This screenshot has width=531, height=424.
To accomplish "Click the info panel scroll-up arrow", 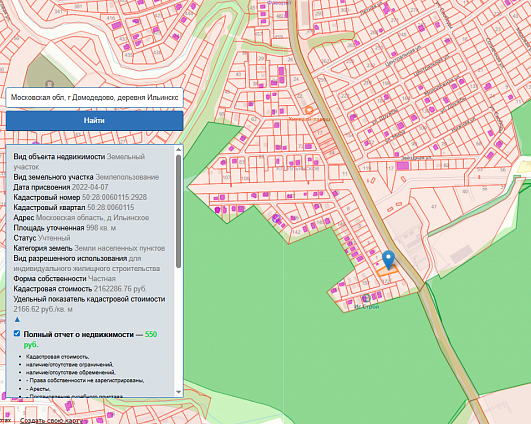I will [178, 149].
